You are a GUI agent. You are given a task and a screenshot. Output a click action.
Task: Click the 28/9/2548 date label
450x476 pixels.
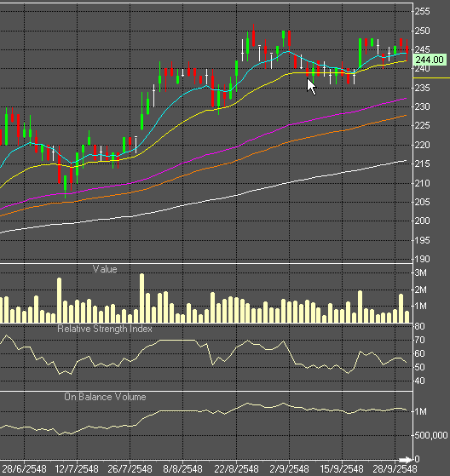(x=395, y=468)
